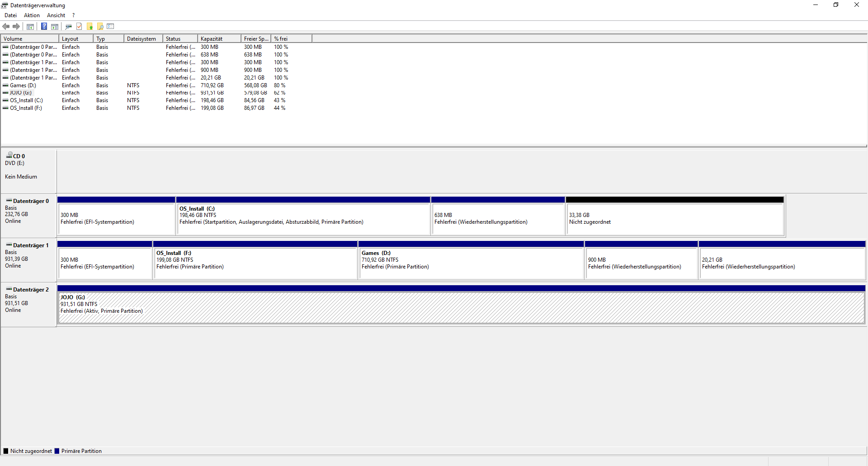Viewport: 868px width, 466px height.
Task: Click the Datenträger 1 disk icon
Action: point(9,245)
